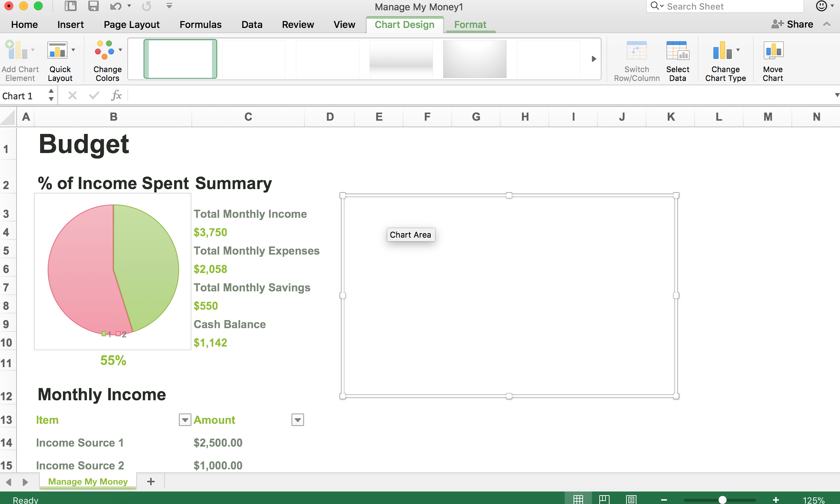Click the Change Colors palette icon
Image resolution: width=840 pixels, height=504 pixels.
[105, 50]
